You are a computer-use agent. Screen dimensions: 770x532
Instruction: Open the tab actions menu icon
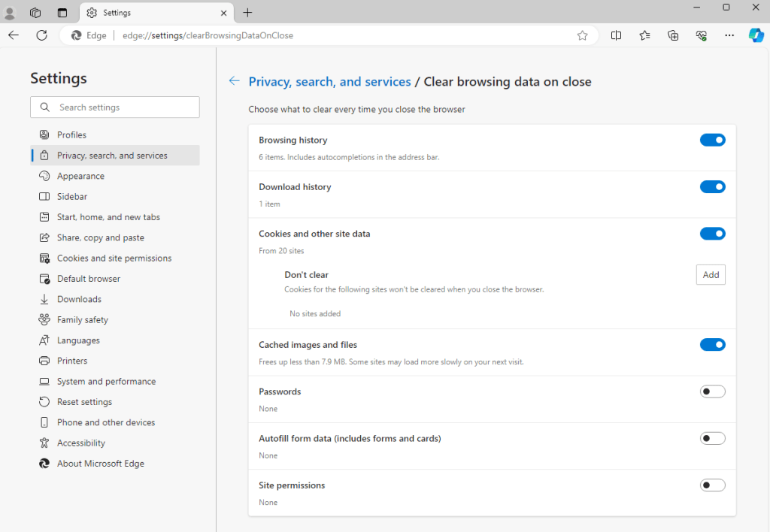tap(62, 13)
